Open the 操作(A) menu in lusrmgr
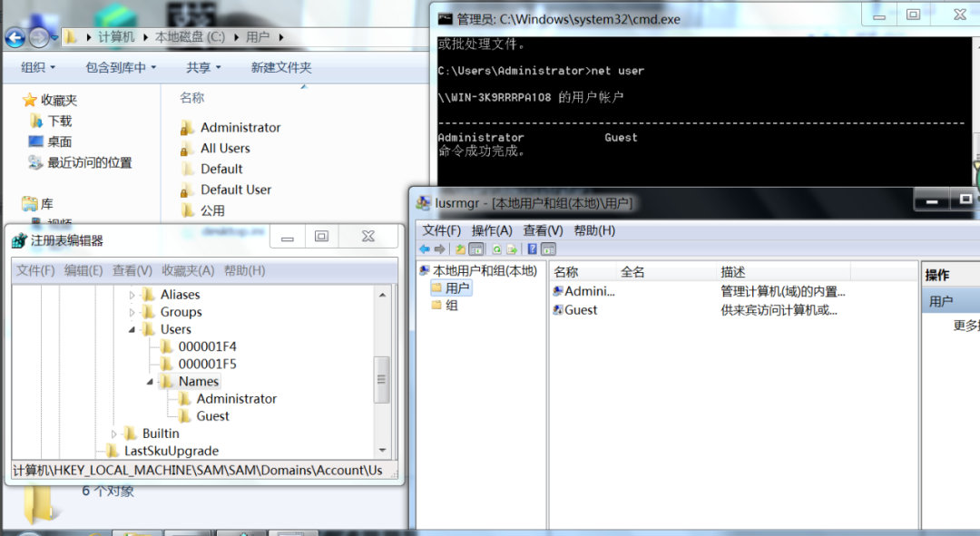 490,230
